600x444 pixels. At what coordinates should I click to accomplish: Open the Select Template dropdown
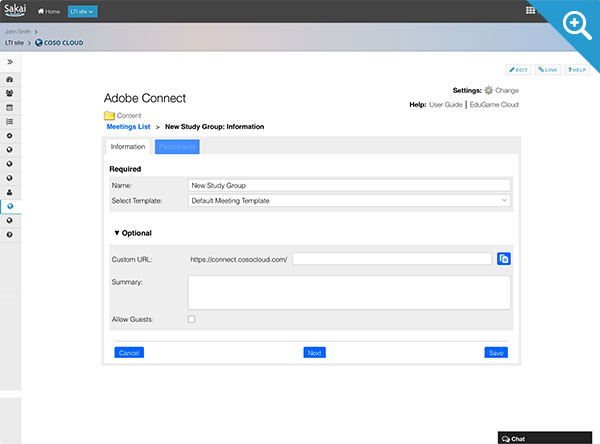[349, 201]
